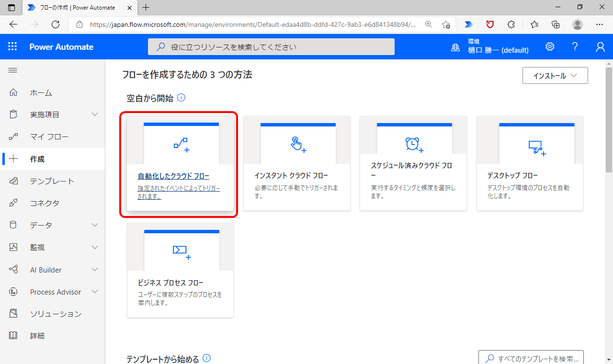Click the flow icon beside マイ フロー

coord(13,136)
